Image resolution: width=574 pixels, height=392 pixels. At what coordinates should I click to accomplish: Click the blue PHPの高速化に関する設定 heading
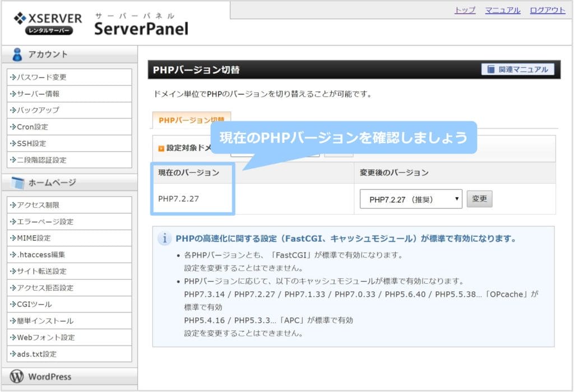tap(345, 238)
